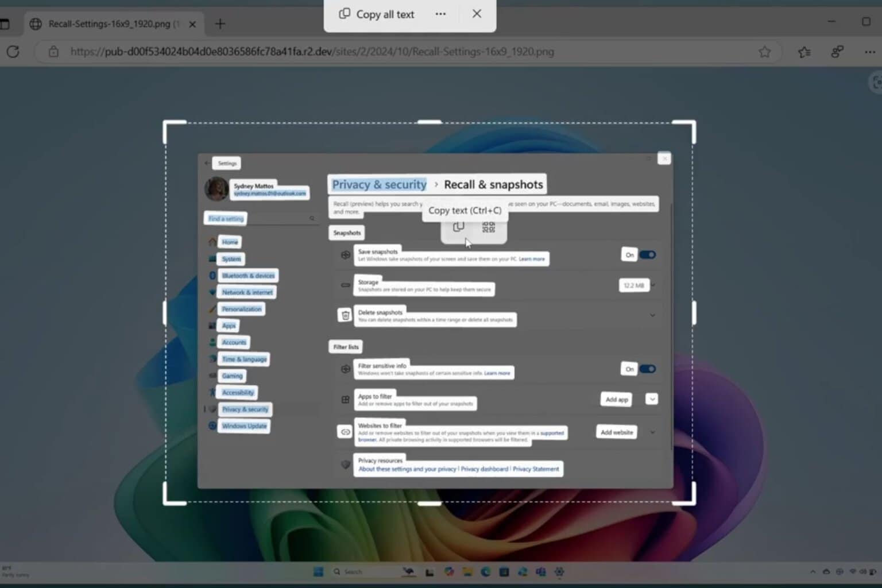Click the Sydney Mattos account name
Screen dimensions: 882x588
click(253, 185)
